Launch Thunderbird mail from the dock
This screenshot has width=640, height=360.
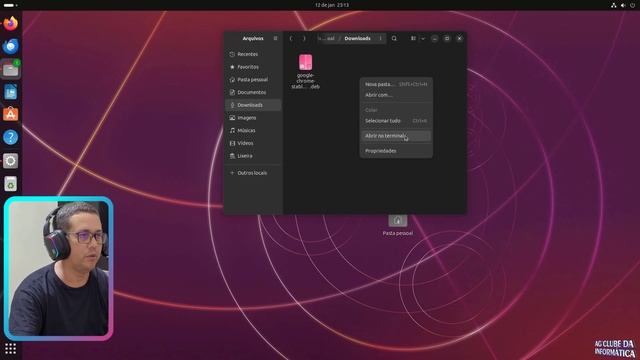pos(11,46)
